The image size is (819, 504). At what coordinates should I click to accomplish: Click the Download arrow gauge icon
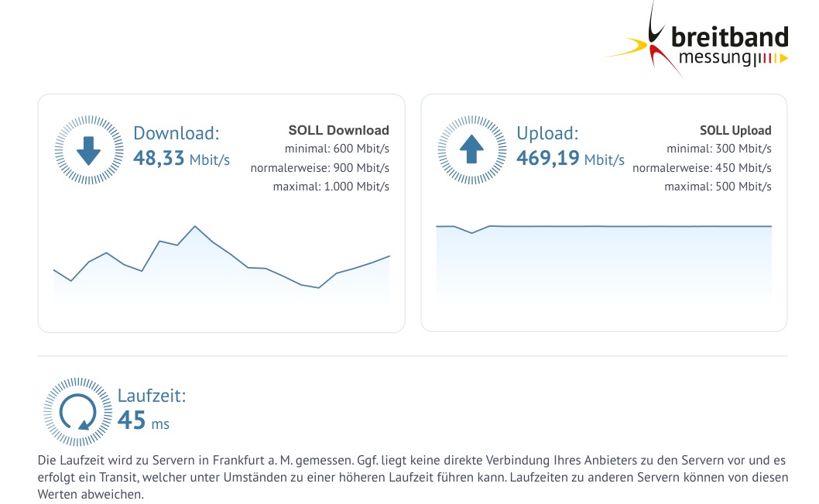[89, 150]
